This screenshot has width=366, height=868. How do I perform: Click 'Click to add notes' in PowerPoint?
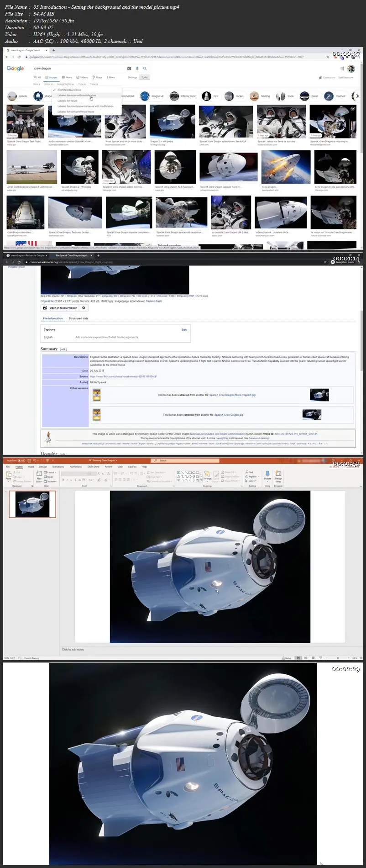pos(73,649)
